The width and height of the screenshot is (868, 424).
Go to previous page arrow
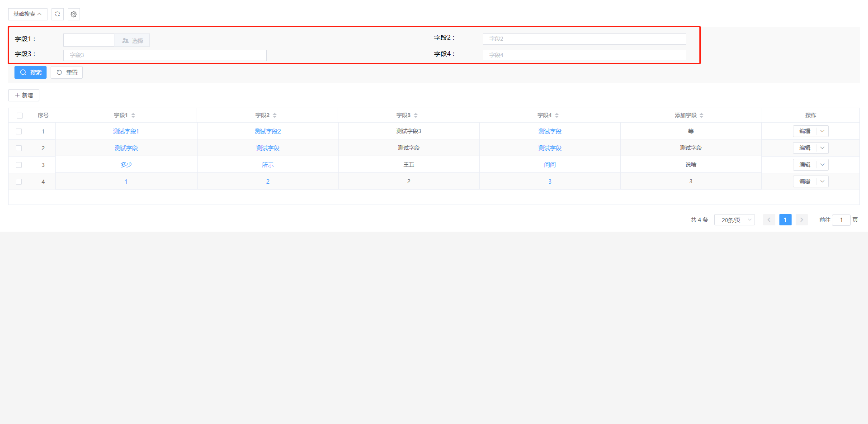coord(769,220)
